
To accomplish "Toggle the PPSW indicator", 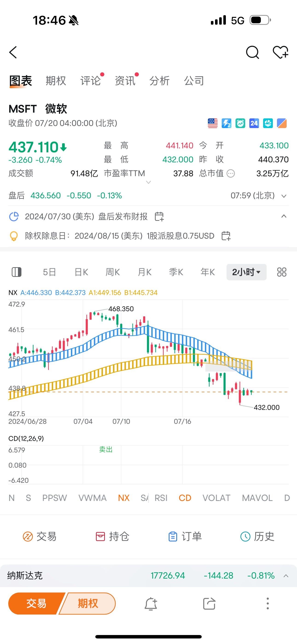I will 55,498.
